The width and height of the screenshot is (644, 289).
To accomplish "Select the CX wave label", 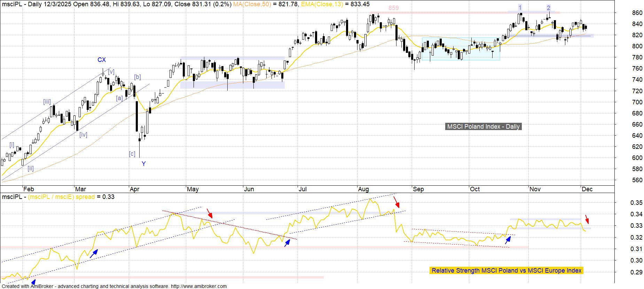I will (101, 60).
